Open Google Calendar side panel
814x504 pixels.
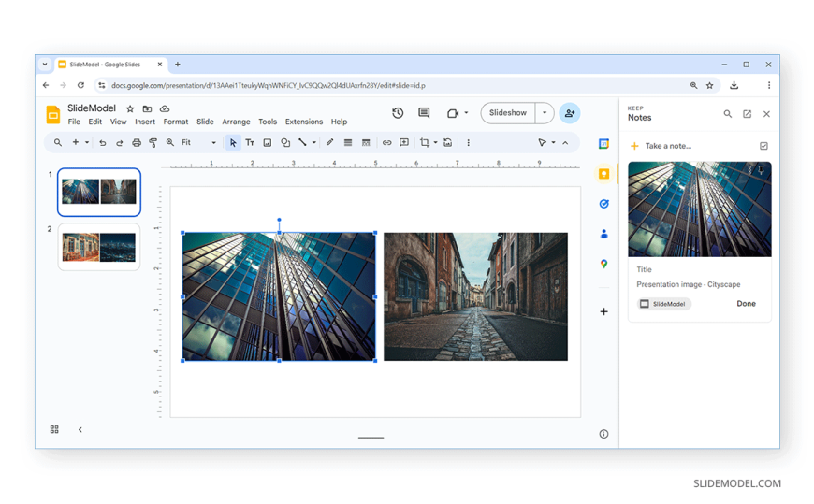[603, 144]
